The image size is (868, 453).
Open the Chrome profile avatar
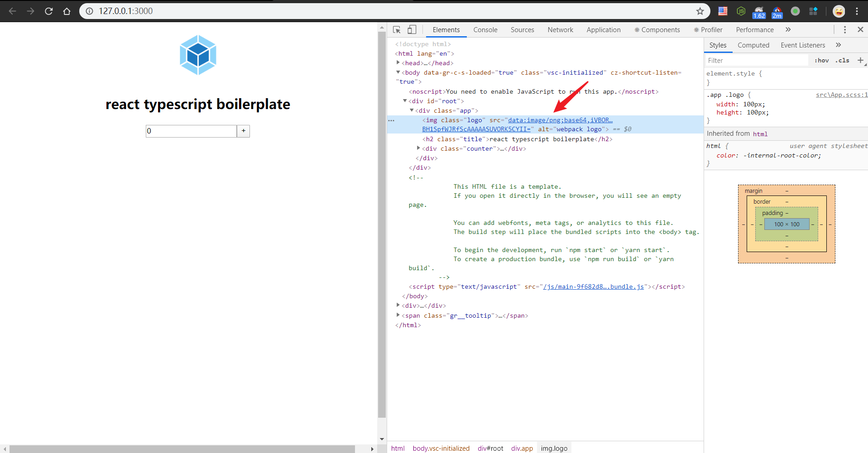click(839, 11)
